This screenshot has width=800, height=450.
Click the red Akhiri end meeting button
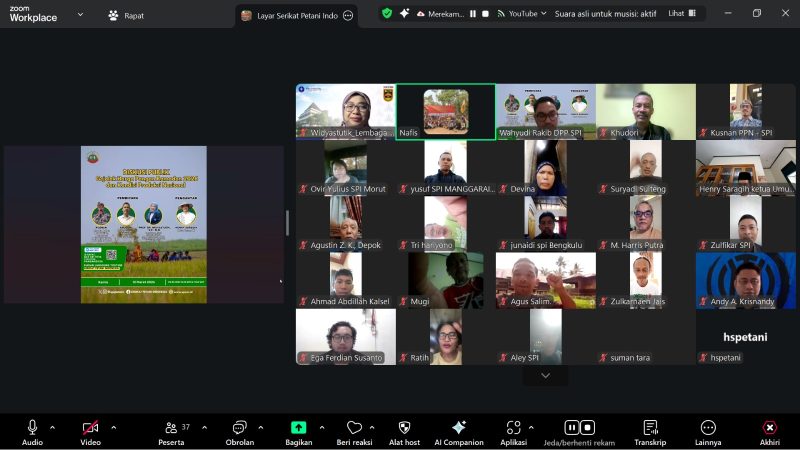coord(769,428)
